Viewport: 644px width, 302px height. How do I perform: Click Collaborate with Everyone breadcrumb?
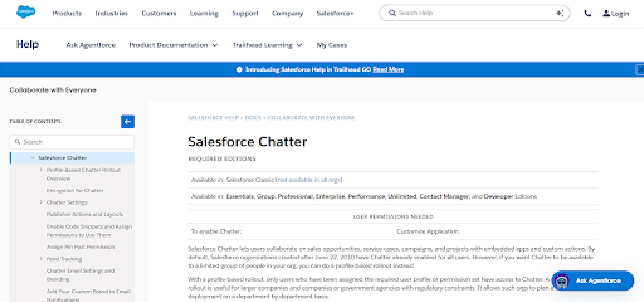pyautogui.click(x=311, y=118)
